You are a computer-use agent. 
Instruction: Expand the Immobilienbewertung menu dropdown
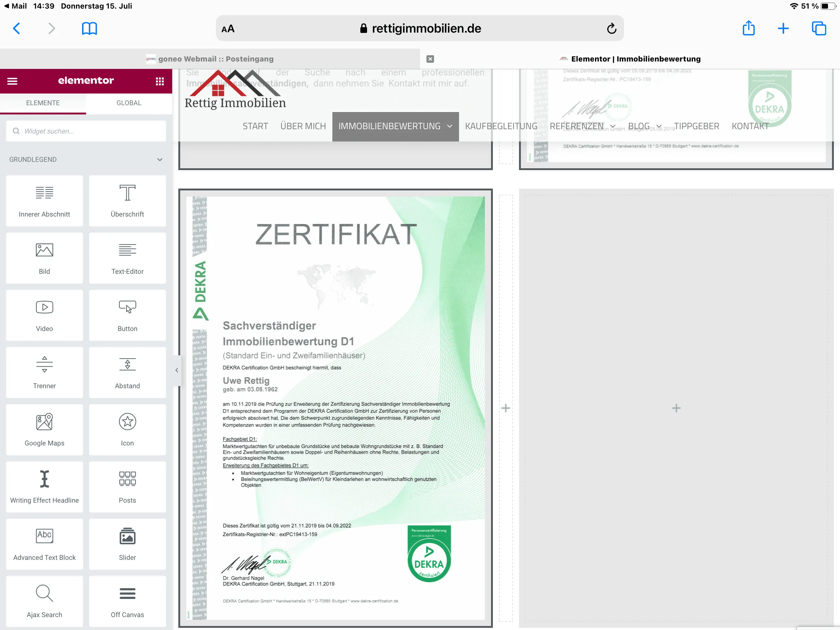[x=450, y=126]
